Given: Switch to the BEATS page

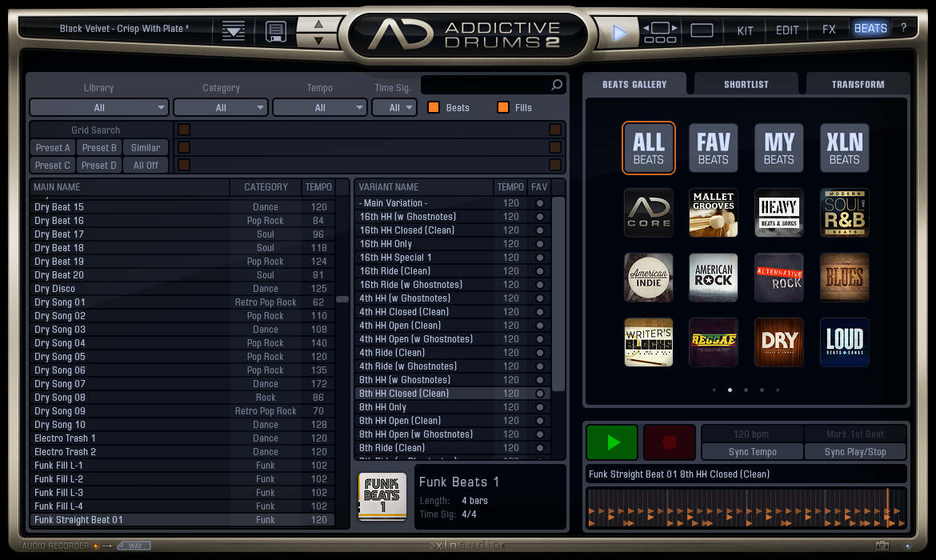Looking at the screenshot, I should (870, 28).
